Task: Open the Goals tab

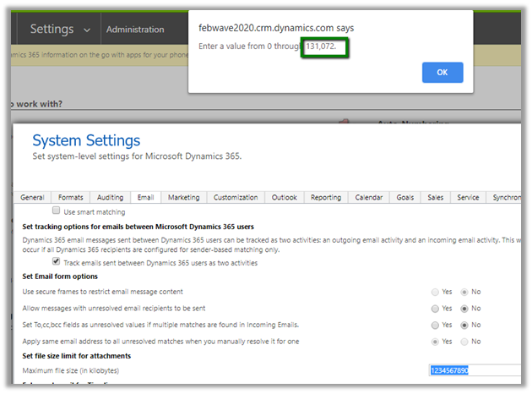Action: [405, 197]
